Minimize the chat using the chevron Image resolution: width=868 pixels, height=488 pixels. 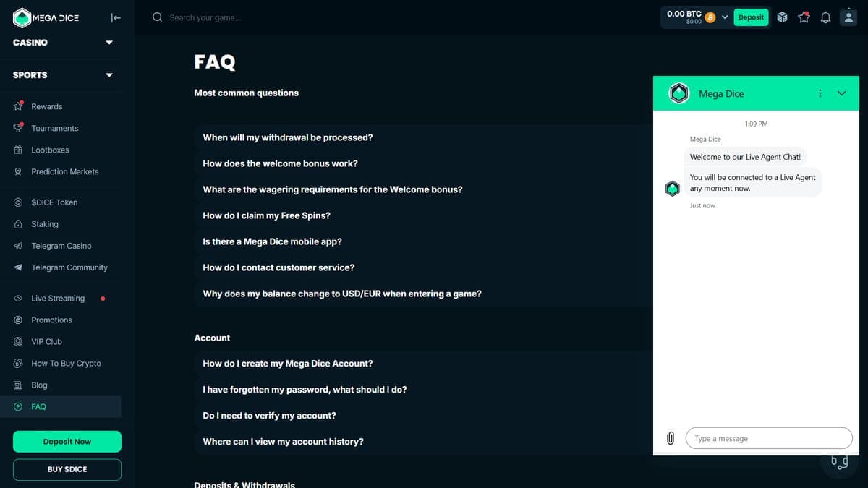click(x=841, y=93)
